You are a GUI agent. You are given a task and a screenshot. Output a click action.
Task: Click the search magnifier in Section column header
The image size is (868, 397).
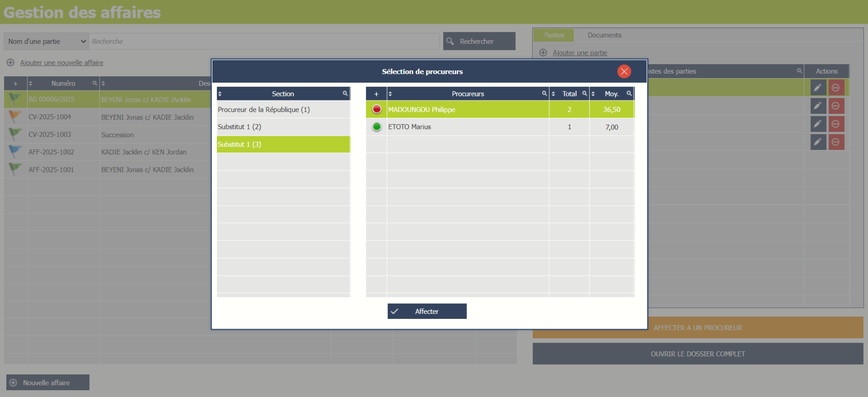[x=345, y=94]
